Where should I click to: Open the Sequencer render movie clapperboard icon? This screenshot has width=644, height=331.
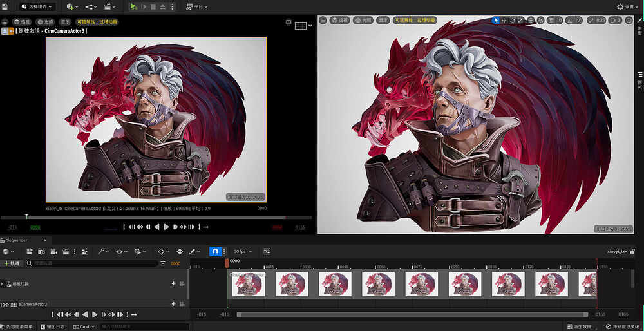pyautogui.click(x=65, y=251)
